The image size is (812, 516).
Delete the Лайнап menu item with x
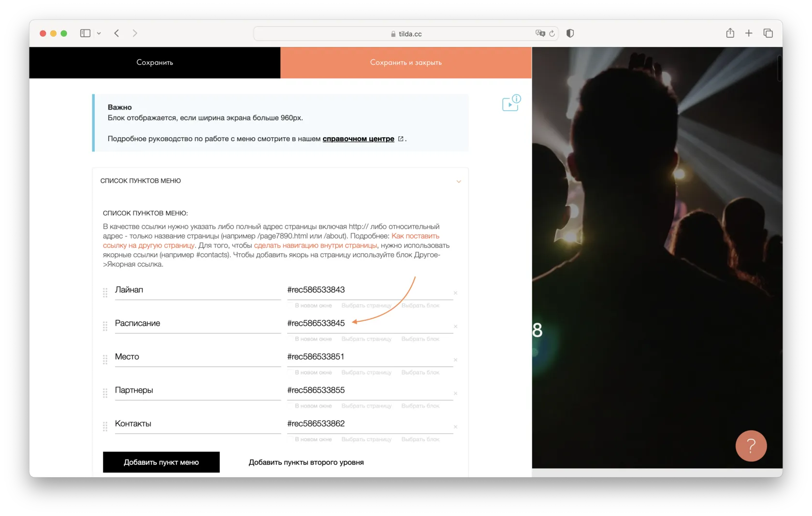[x=455, y=293]
